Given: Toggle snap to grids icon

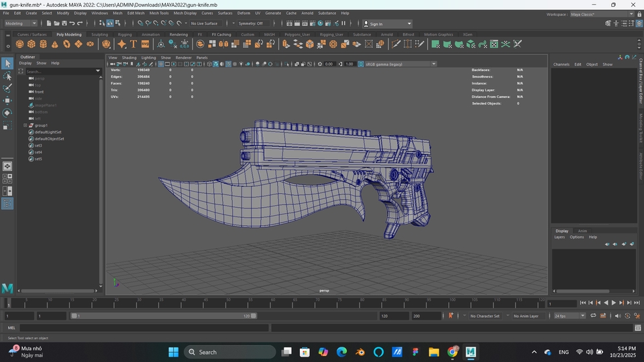Looking at the screenshot, I should coord(140,23).
